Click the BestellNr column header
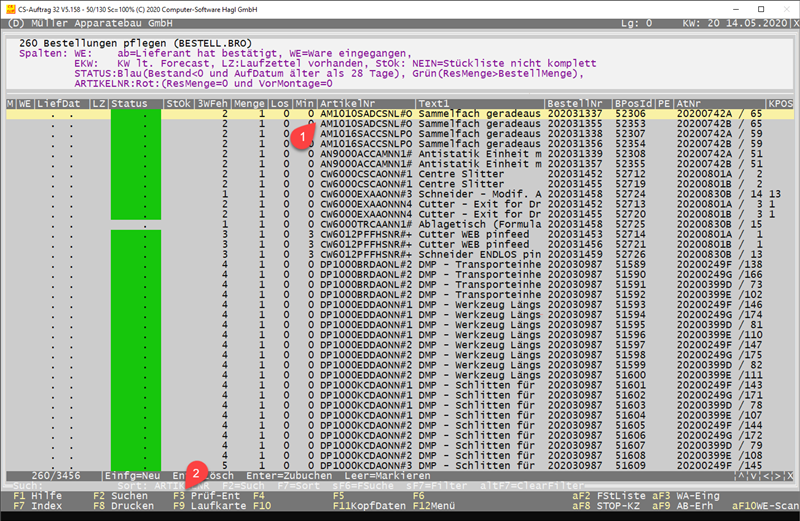800x521 pixels. tap(578, 103)
